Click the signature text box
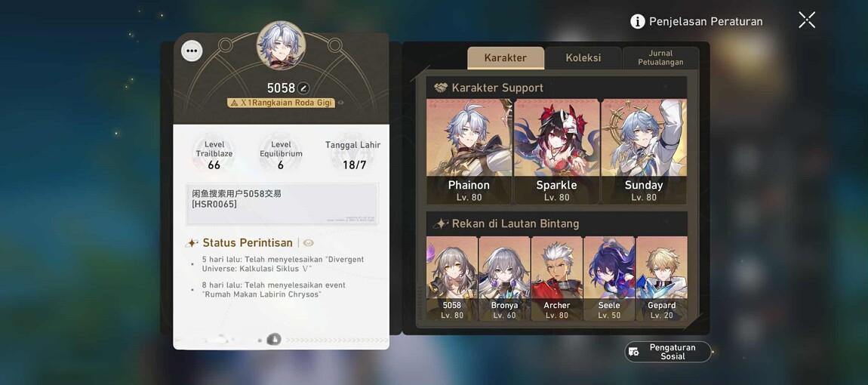Screen dimensions: 868x385 pyautogui.click(x=282, y=205)
